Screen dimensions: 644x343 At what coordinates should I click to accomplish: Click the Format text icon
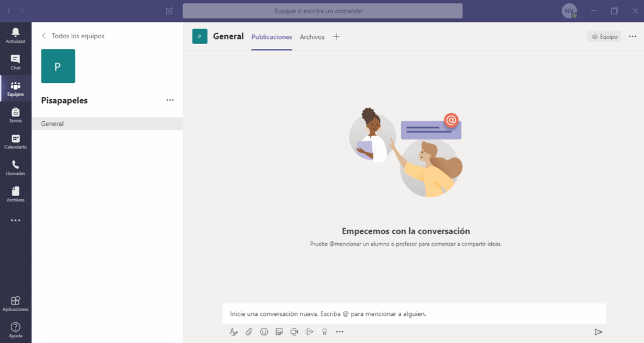point(233,332)
